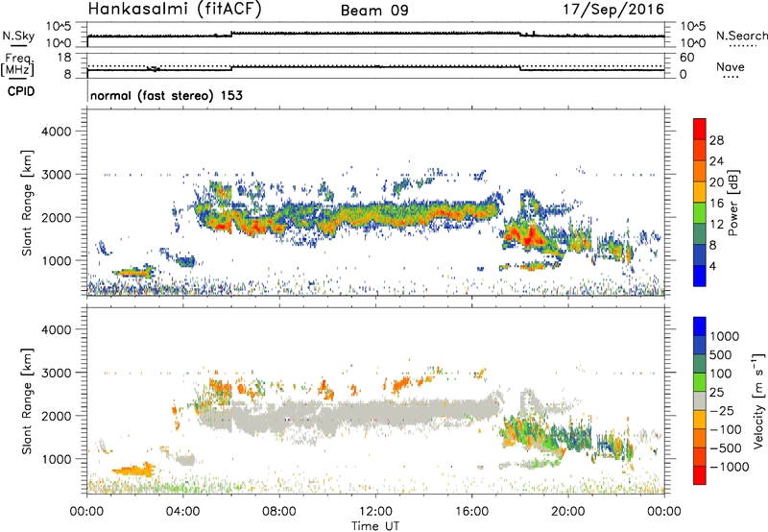
Task: Click the 18 tick on frequency axis
Action: pos(64,58)
